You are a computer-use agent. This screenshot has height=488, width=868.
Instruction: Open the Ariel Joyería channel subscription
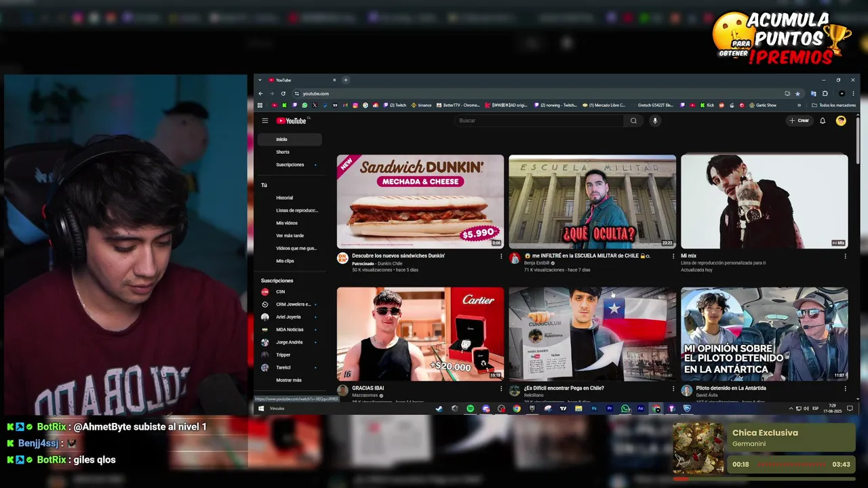(x=290, y=317)
